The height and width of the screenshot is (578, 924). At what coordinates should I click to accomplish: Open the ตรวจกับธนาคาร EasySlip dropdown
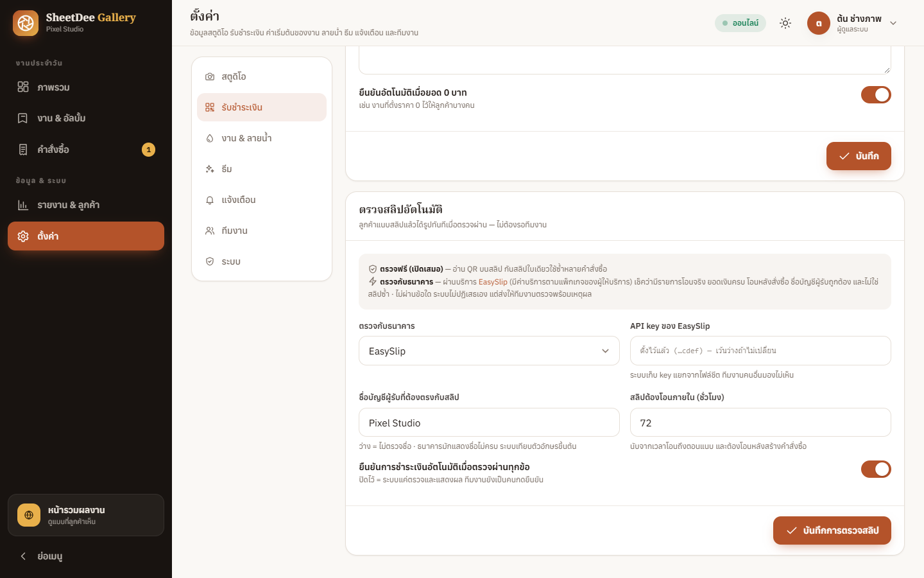(489, 351)
